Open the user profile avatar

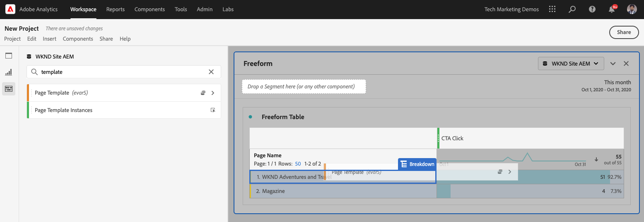pos(632,9)
